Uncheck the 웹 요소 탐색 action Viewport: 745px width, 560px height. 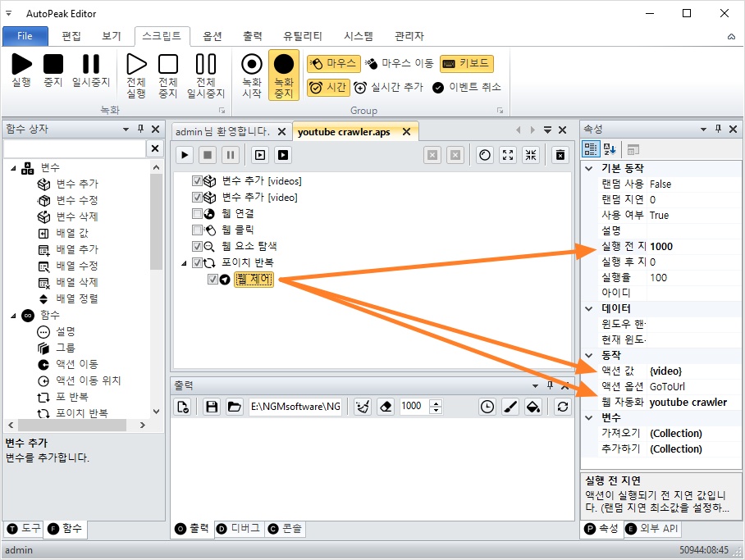pyautogui.click(x=197, y=246)
